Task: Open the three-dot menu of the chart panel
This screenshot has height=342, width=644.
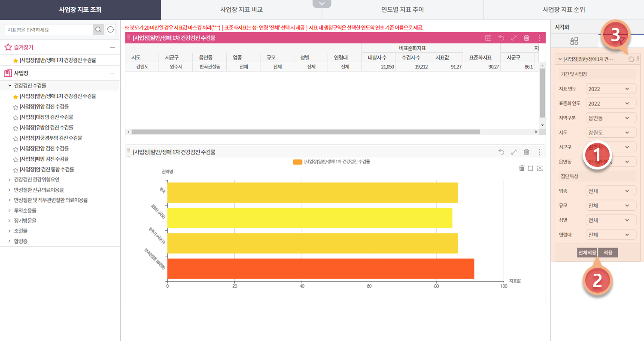Action: 539,152
